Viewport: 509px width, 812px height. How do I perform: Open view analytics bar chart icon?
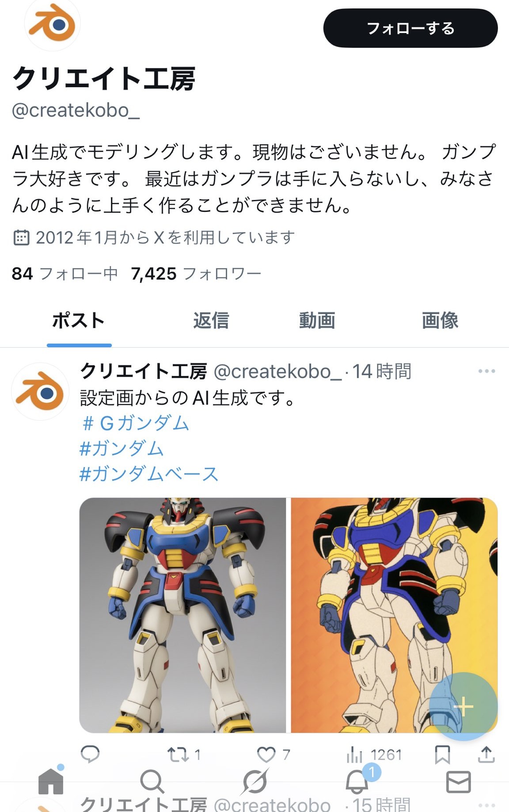[354, 755]
